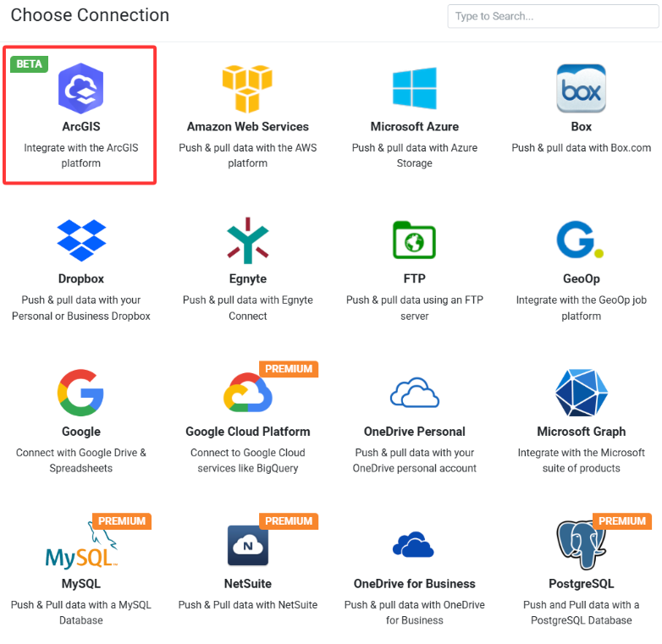Select the Microsoft Azure title
This screenshot has width=662, height=644.
415,127
